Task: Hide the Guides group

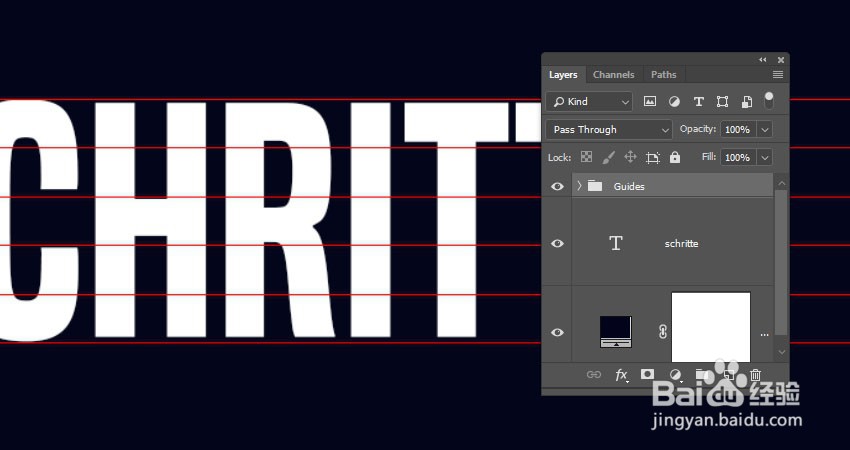Action: coord(557,187)
